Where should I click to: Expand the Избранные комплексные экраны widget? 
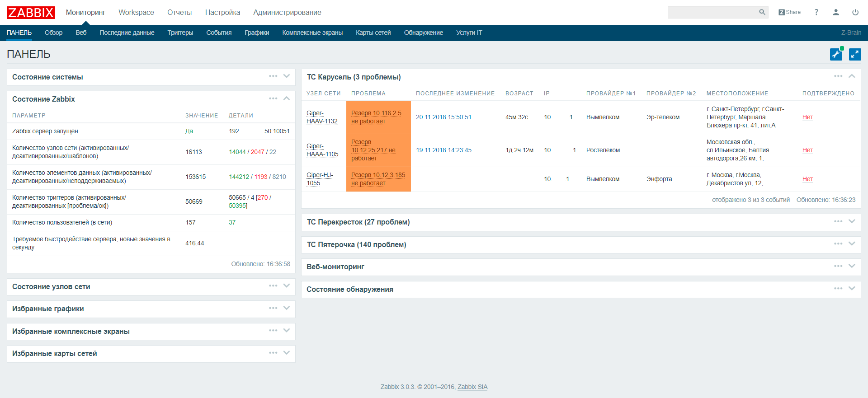(287, 330)
